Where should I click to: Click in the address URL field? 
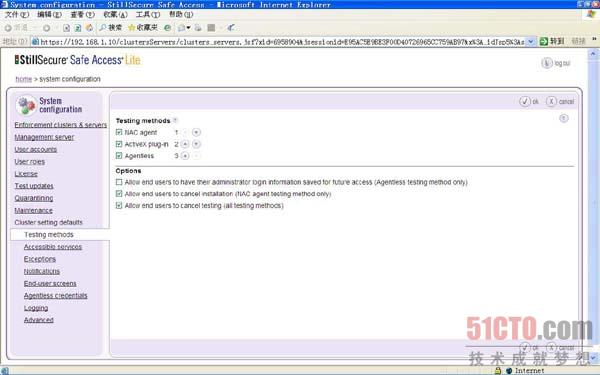coord(282,42)
